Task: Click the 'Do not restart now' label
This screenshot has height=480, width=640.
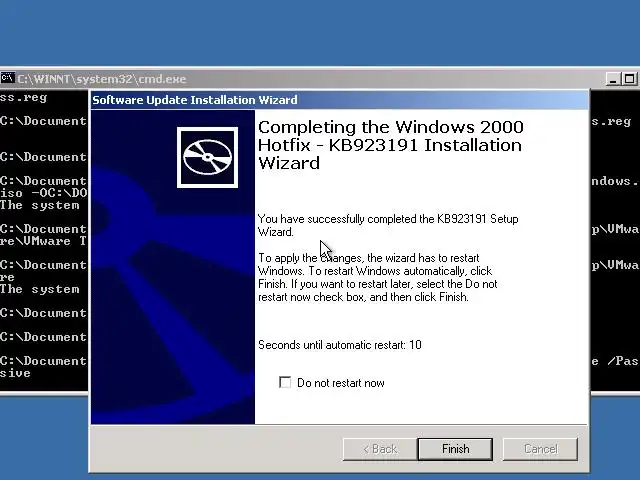Action: click(x=341, y=383)
